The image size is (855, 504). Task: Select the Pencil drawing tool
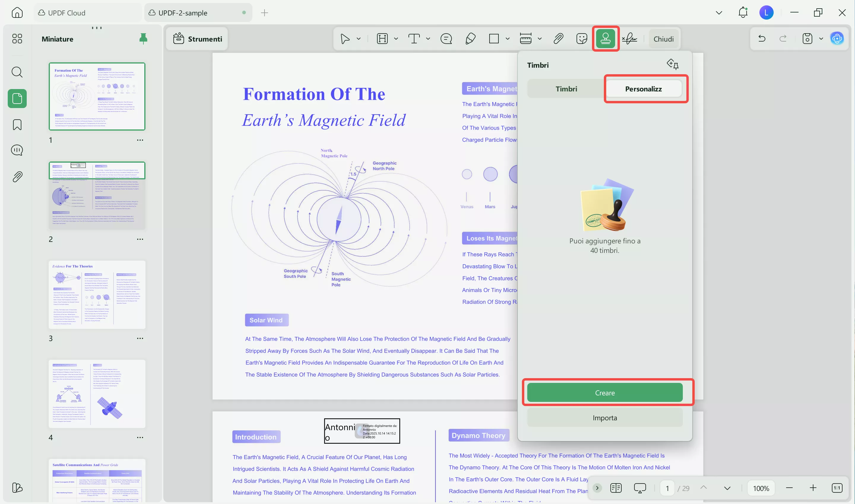coord(470,39)
